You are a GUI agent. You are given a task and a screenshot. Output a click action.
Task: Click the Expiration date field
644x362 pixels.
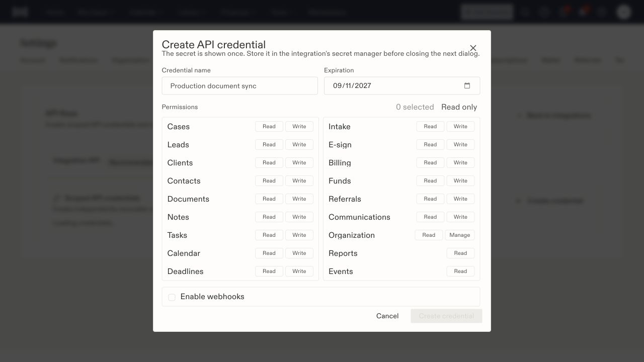(x=401, y=86)
